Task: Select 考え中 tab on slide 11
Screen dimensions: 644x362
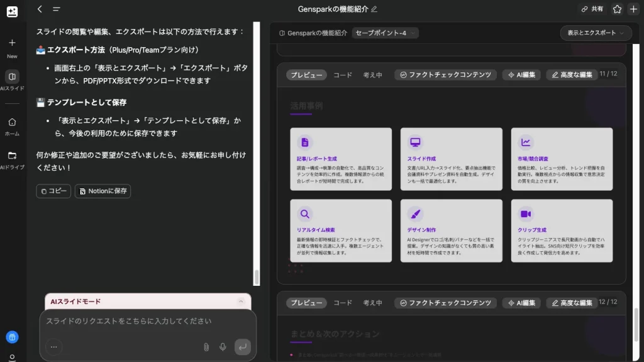Action: point(372,75)
